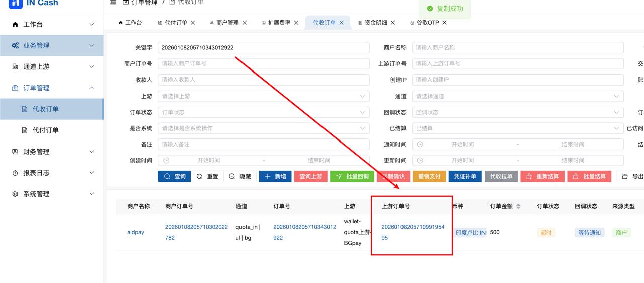The image size is (644, 283).
Task: Expand the 财务管理 sidebar menu
Action: [x=51, y=152]
